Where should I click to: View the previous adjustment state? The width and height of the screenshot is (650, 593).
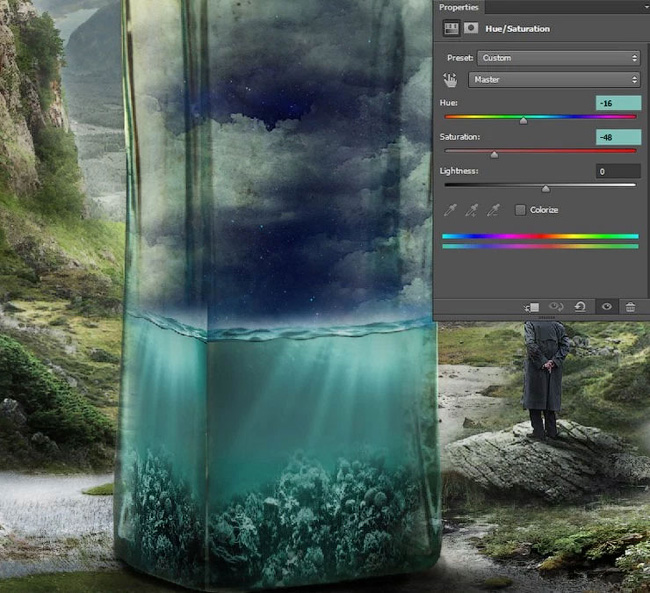click(x=556, y=307)
